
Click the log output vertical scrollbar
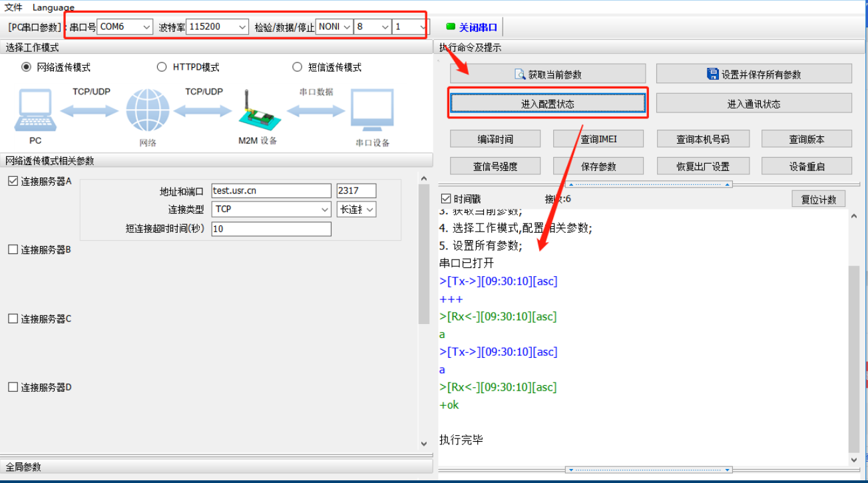pyautogui.click(x=855, y=359)
